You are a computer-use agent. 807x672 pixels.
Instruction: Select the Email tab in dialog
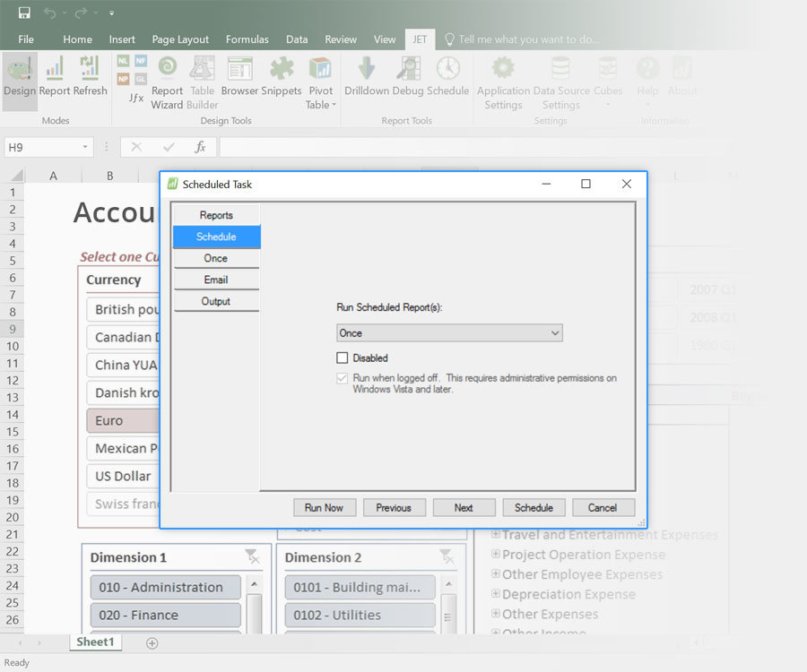point(216,280)
